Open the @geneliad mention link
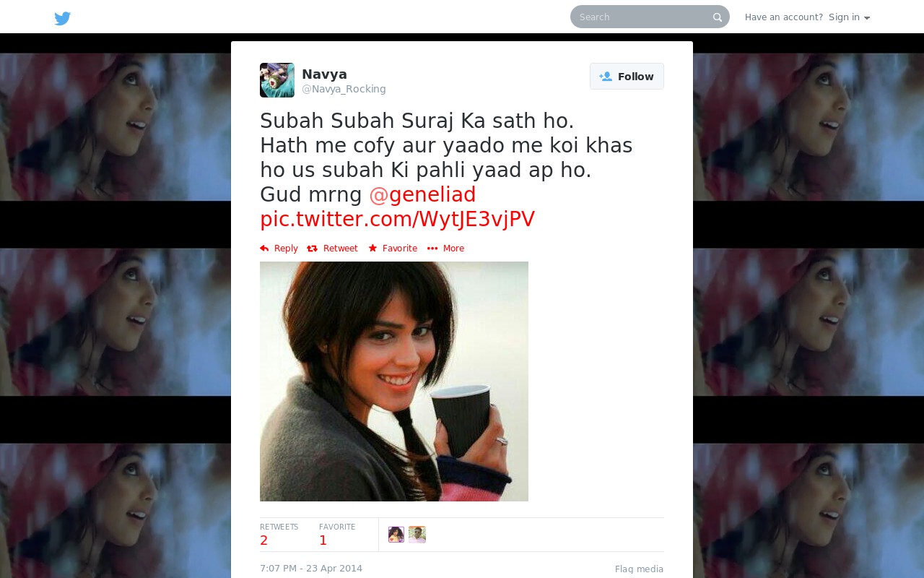This screenshot has height=578, width=924. 422,195
